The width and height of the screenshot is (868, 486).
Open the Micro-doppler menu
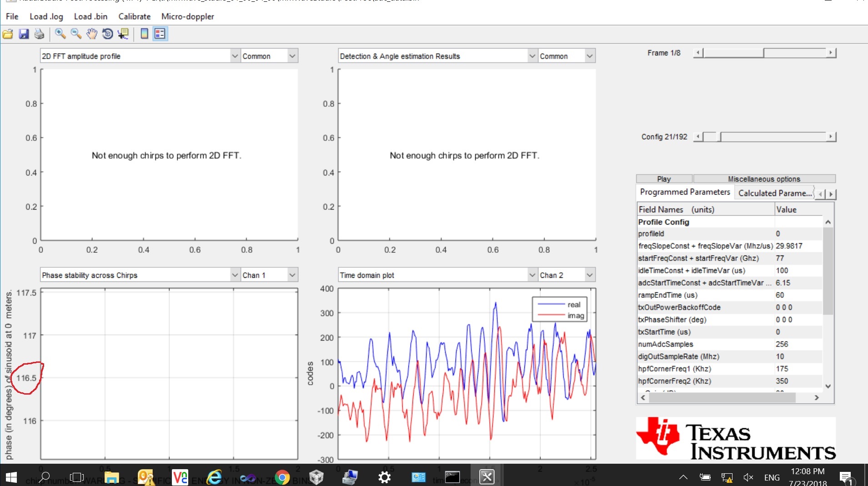[187, 16]
